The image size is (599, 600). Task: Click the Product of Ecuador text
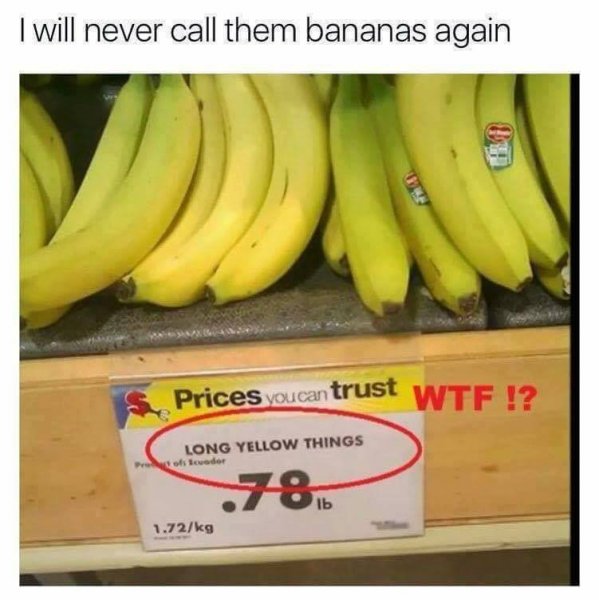(x=180, y=463)
